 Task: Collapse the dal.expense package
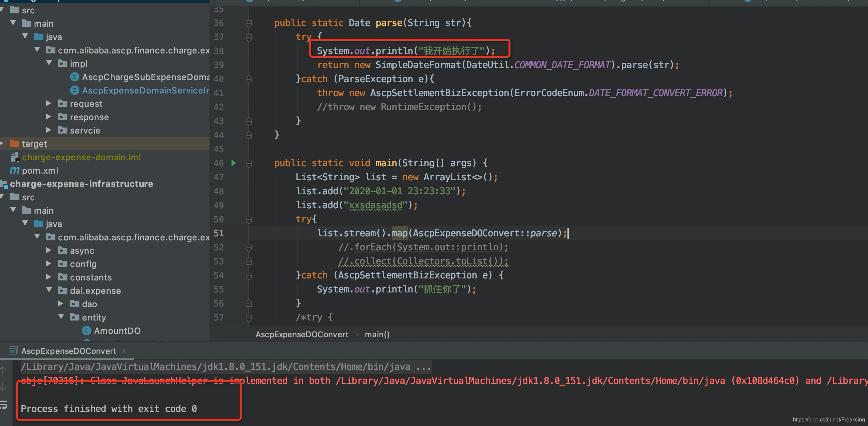tap(49, 290)
